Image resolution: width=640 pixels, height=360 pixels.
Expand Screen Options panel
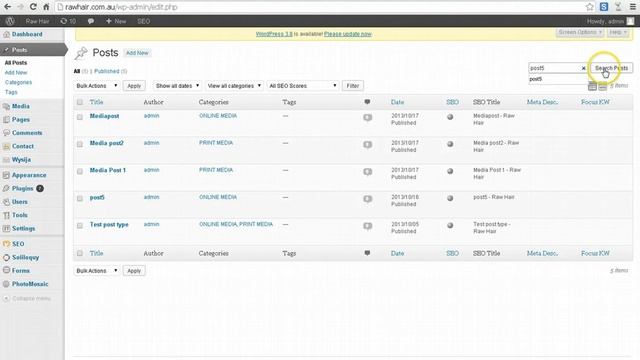pyautogui.click(x=580, y=32)
